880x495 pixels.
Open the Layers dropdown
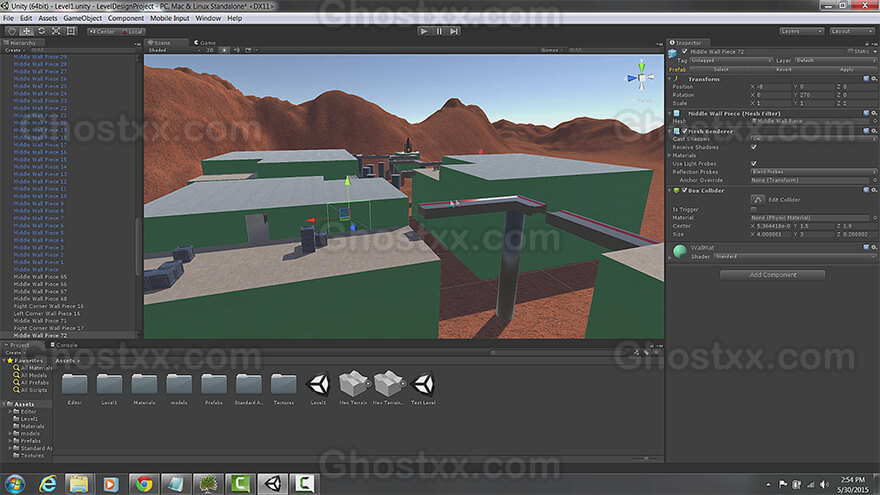click(801, 31)
